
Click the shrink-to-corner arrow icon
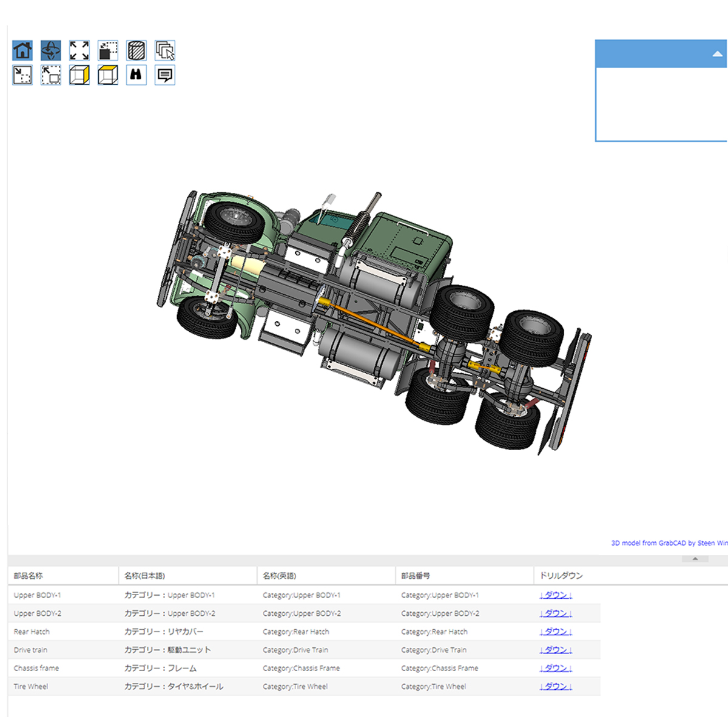[22, 75]
